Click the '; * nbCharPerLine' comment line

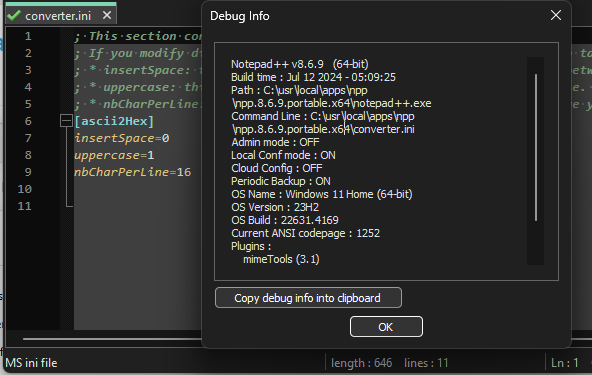point(138,104)
